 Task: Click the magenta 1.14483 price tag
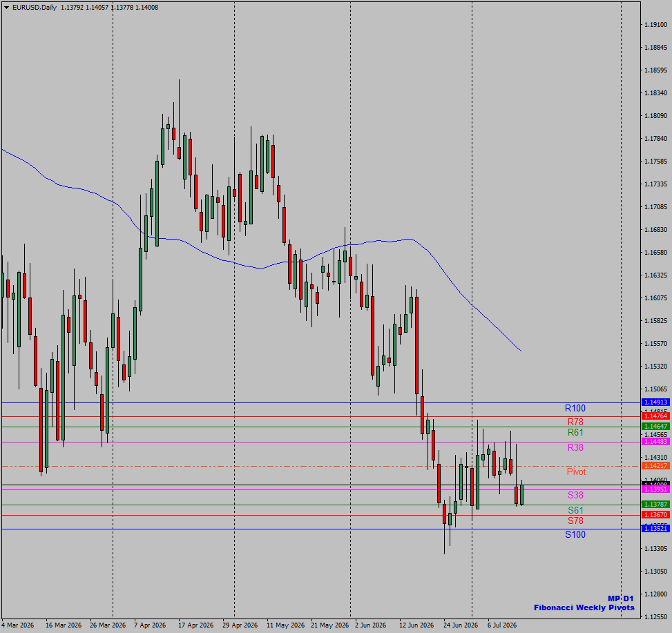tap(655, 442)
